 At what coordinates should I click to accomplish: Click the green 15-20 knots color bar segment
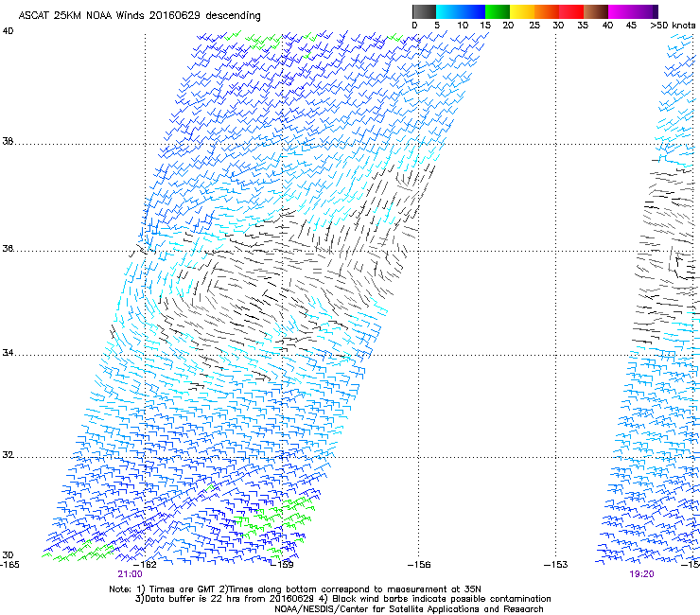[x=498, y=11]
